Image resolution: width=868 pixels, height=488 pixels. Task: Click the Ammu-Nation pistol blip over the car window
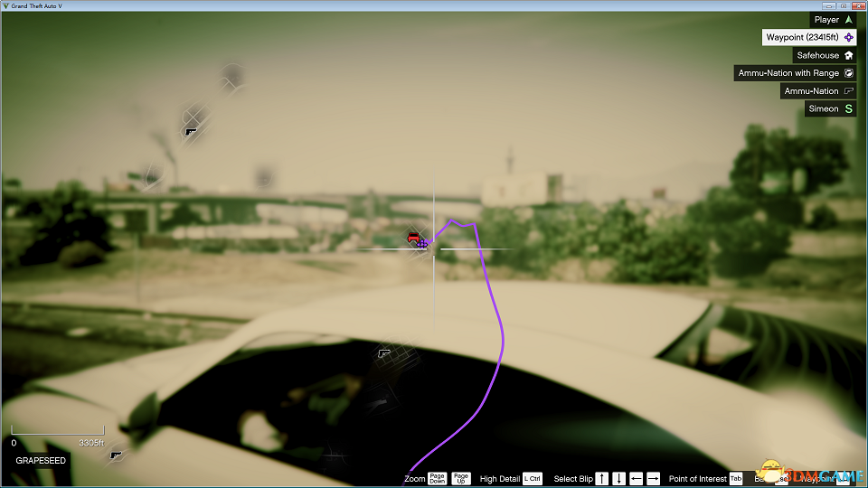[383, 353]
